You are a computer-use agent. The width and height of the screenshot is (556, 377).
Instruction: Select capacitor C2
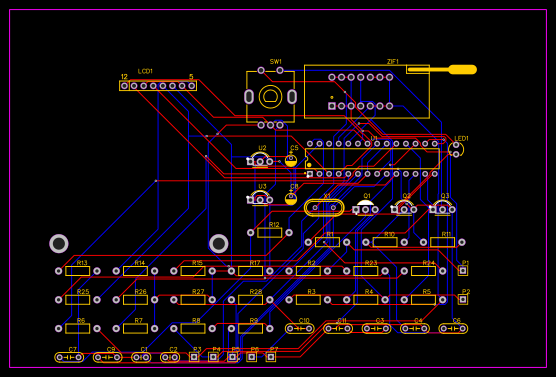pyautogui.click(x=170, y=357)
